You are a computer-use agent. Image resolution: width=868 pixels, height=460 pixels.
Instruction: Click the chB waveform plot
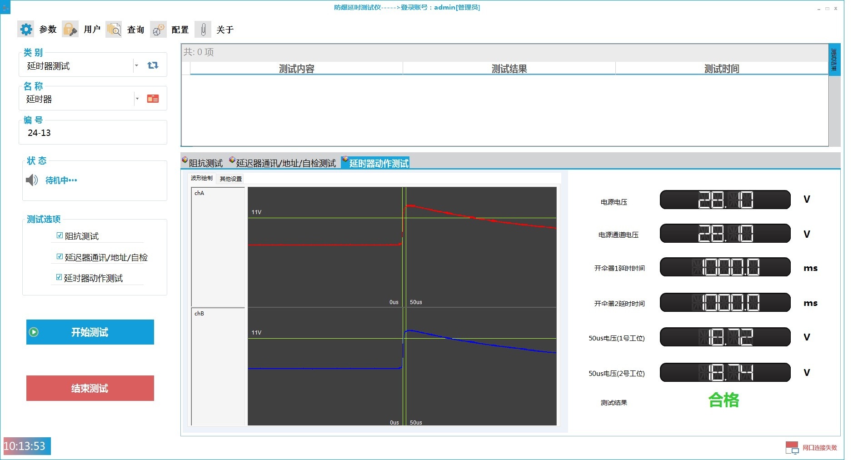(402, 367)
